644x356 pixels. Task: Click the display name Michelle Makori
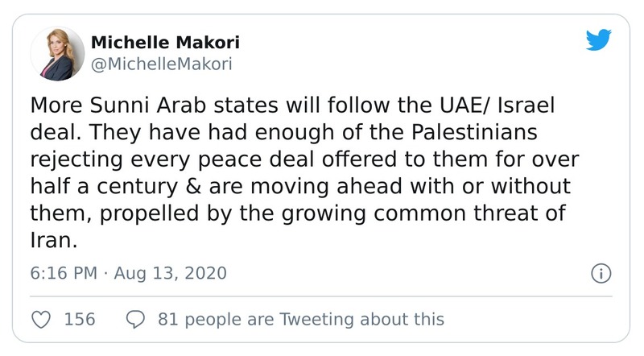[x=165, y=43]
